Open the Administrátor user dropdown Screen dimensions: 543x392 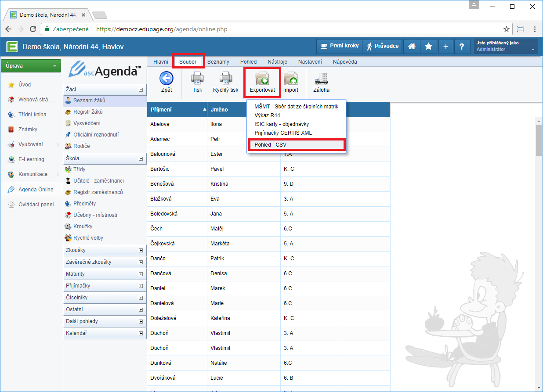click(x=506, y=46)
